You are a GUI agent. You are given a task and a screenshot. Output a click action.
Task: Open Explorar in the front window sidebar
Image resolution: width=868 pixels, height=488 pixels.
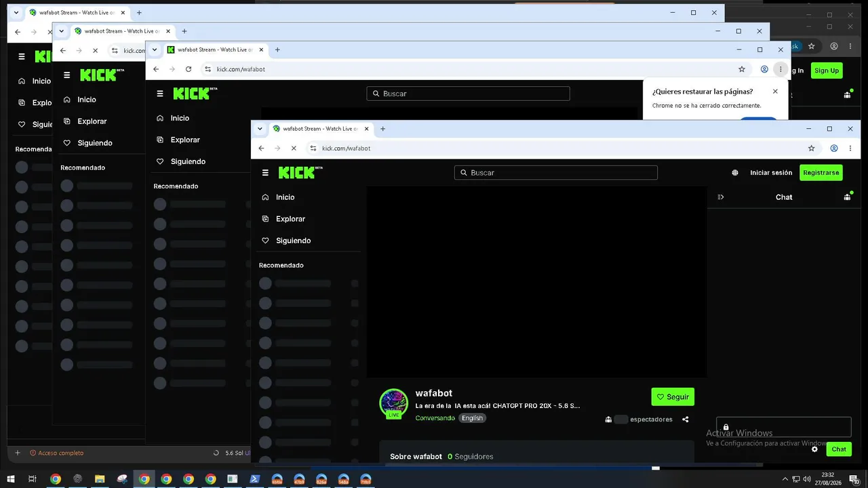[x=290, y=219]
